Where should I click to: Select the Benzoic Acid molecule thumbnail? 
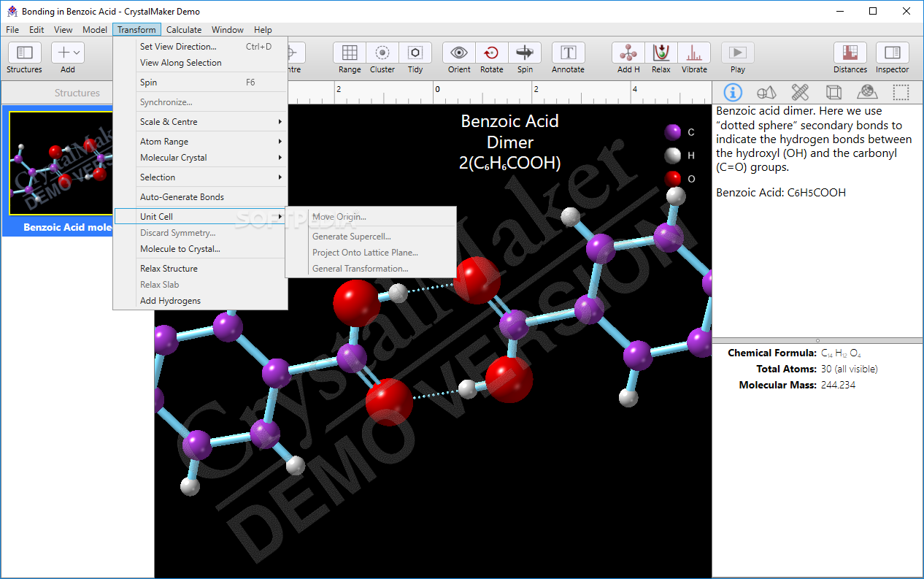61,164
